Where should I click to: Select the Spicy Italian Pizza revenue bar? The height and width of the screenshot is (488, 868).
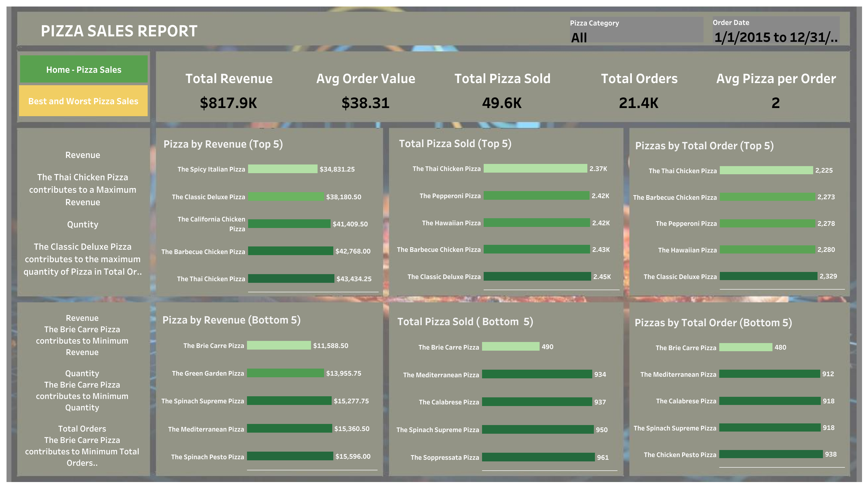point(282,169)
